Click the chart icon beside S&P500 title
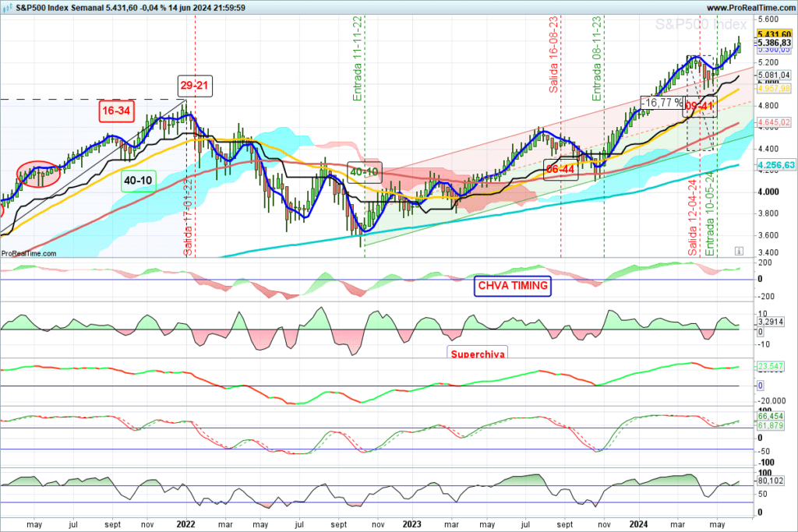798x532 pixels. click(x=7, y=7)
